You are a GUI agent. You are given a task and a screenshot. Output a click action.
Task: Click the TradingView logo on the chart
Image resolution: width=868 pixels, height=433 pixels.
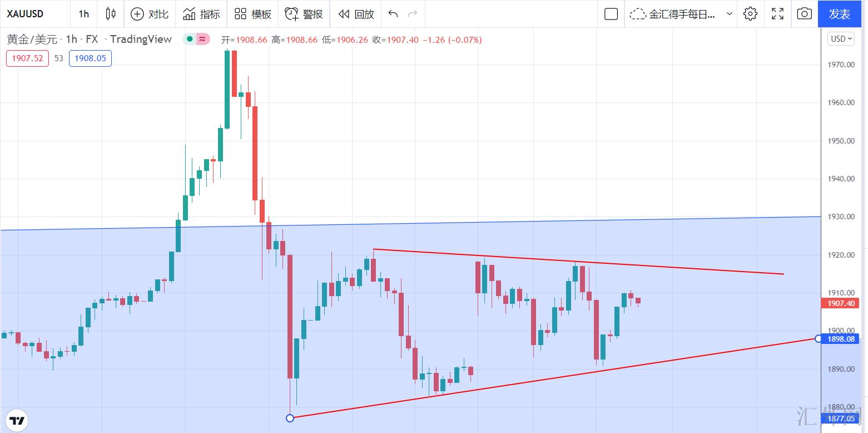(x=17, y=420)
